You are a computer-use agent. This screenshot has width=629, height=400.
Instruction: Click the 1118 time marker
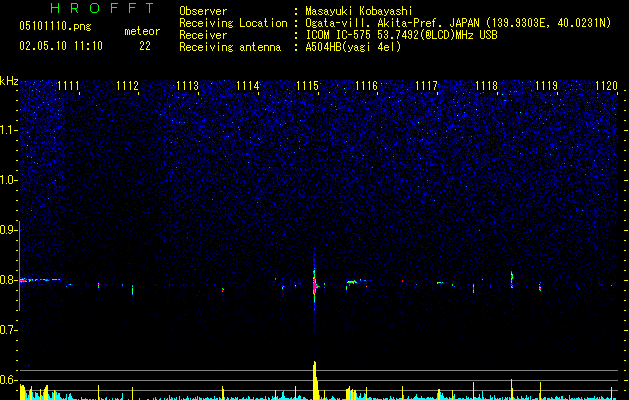(487, 86)
